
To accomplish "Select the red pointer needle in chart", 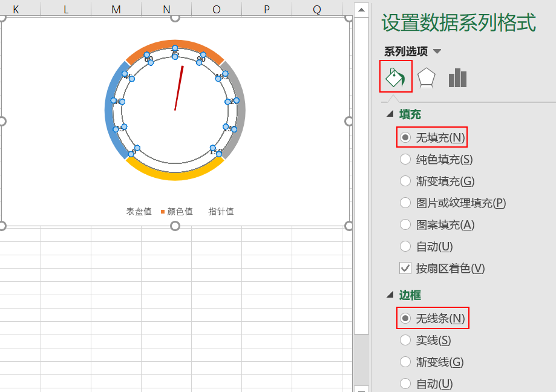I will (x=178, y=88).
